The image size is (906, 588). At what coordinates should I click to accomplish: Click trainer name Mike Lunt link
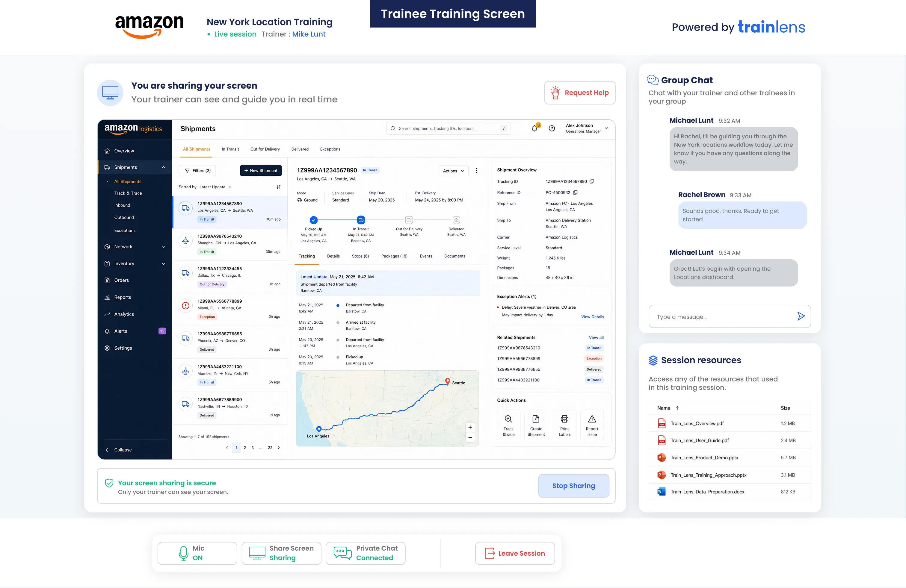309,34
